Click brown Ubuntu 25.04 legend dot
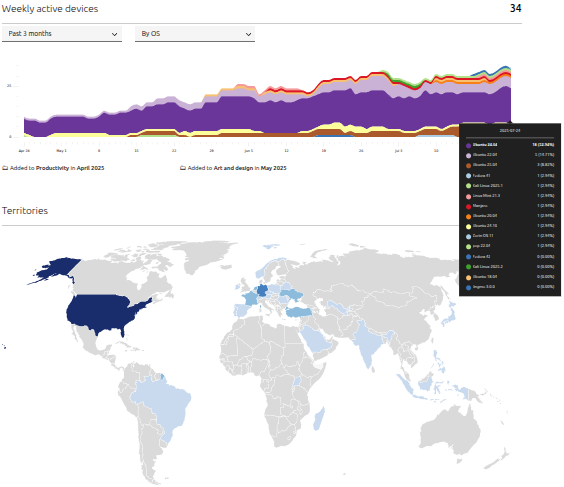Screen dimensions: 564x487 tap(468, 165)
